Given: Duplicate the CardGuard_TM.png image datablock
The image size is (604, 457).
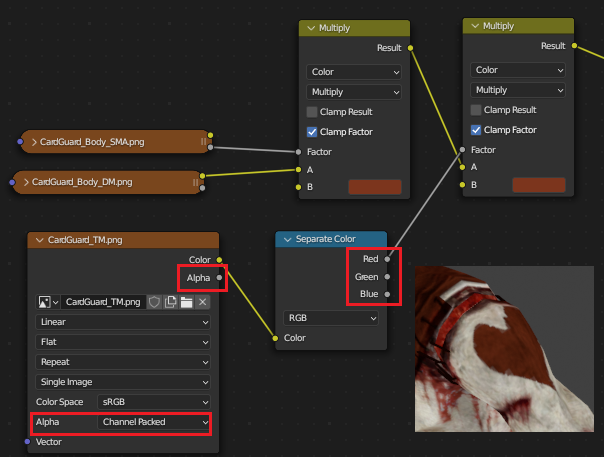Looking at the screenshot, I should point(170,302).
